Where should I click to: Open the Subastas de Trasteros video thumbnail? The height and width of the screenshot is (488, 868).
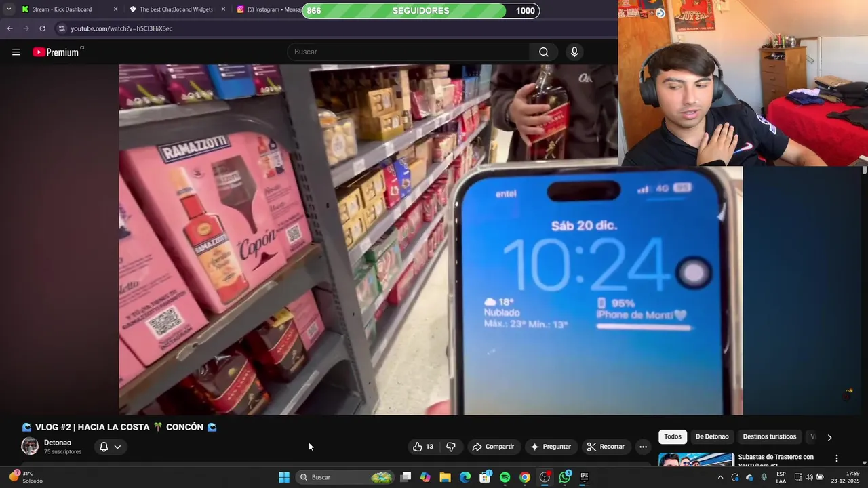(x=696, y=460)
